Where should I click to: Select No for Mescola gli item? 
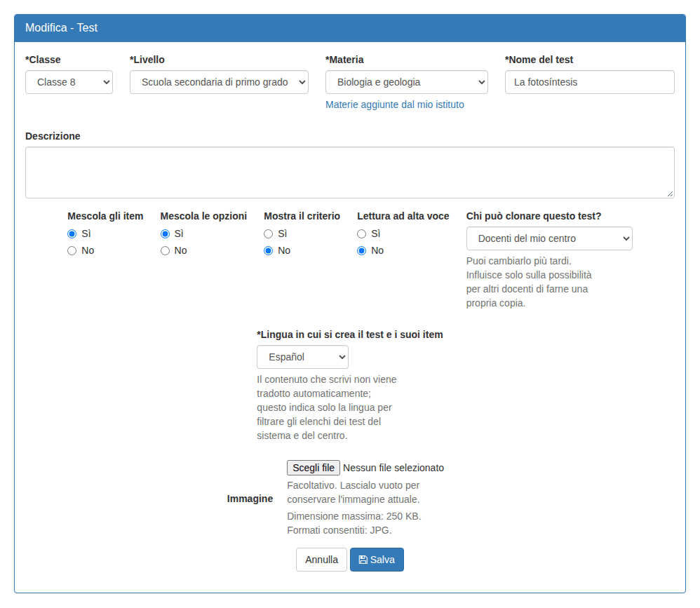[x=72, y=251]
